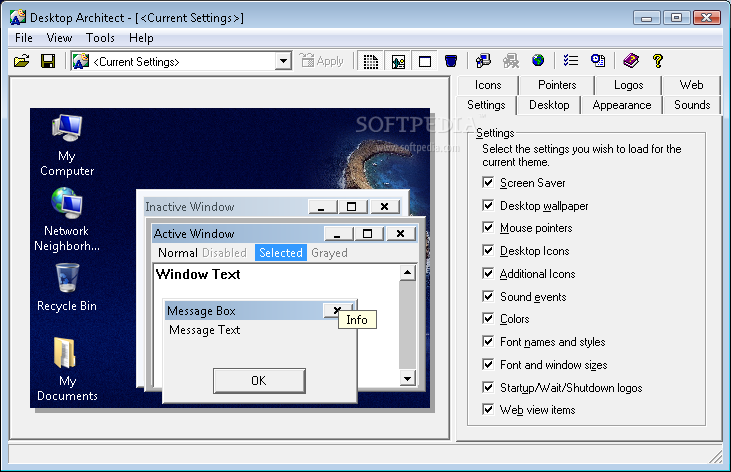Click the grid pattern toolbar icon
The width and height of the screenshot is (731, 472).
pyautogui.click(x=371, y=61)
